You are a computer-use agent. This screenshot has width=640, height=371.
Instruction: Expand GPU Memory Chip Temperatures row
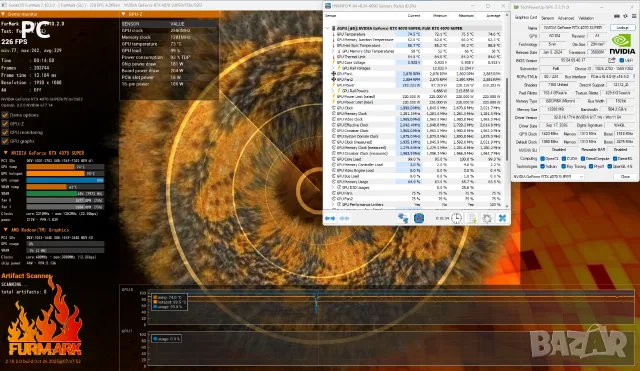pos(333,51)
